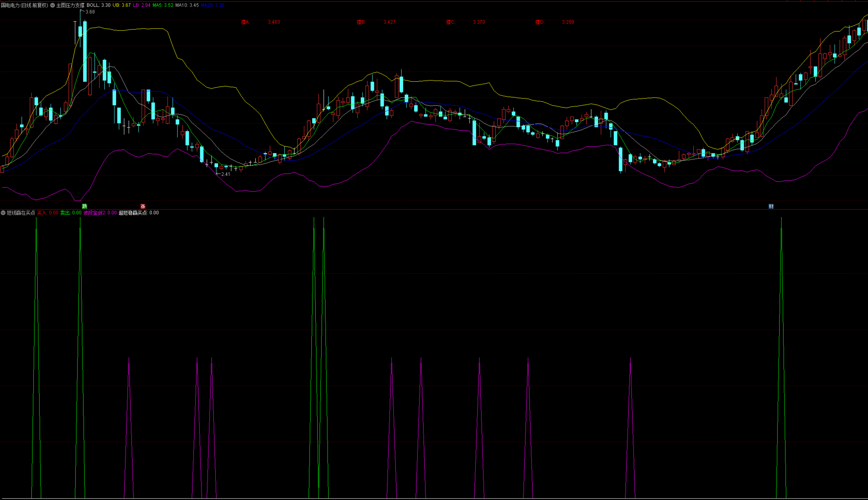Click the yellow UB: 3.67 label
This screenshot has width=868, height=500.
click(122, 5)
